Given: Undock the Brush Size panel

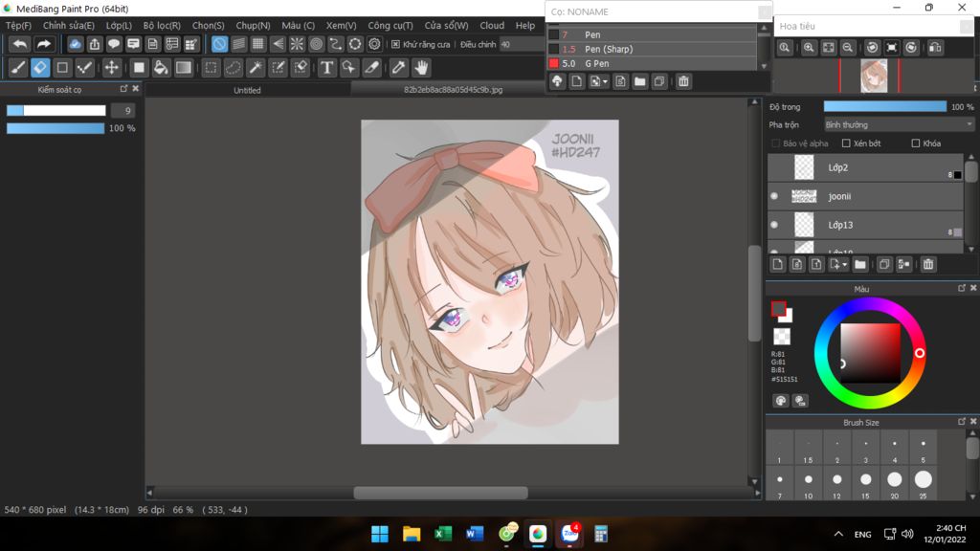Looking at the screenshot, I should (961, 422).
